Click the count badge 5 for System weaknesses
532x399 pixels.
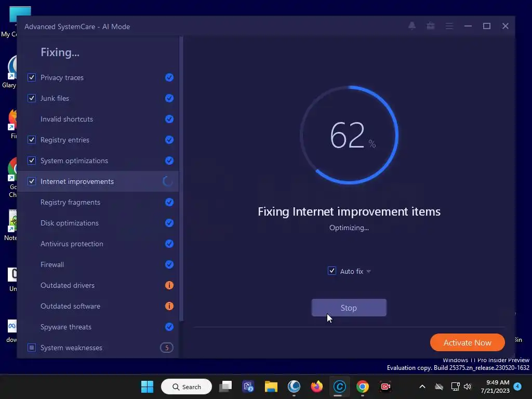click(167, 348)
